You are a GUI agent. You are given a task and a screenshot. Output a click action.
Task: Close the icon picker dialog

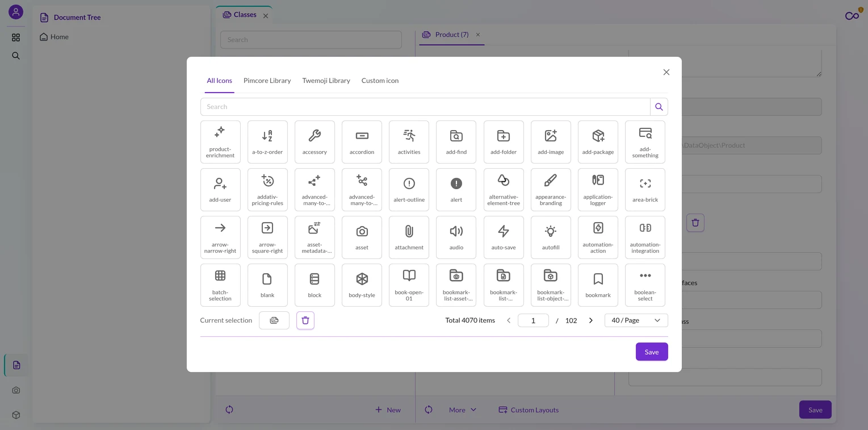click(x=666, y=72)
